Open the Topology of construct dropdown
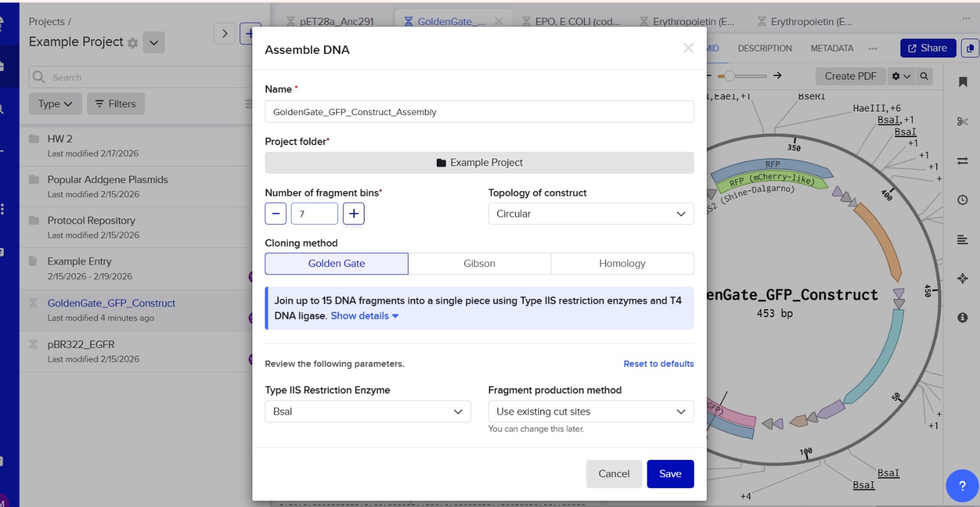Image resolution: width=980 pixels, height=507 pixels. [x=590, y=214]
